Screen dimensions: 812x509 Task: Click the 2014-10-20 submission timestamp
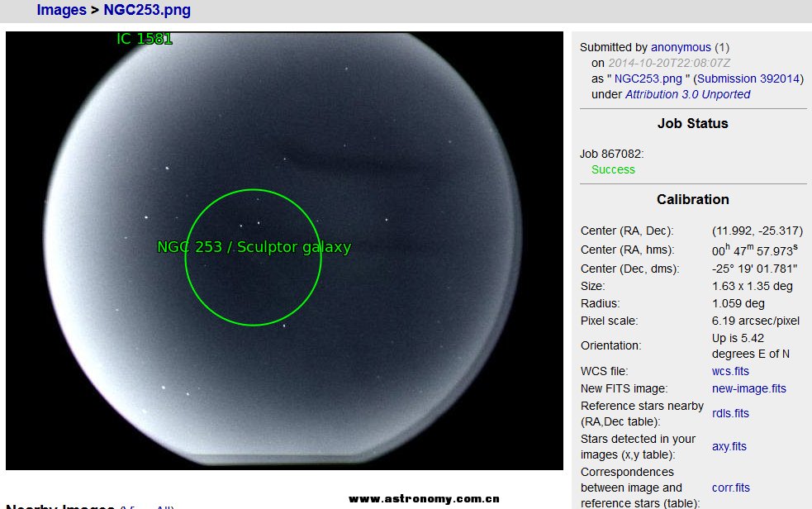[x=669, y=63]
